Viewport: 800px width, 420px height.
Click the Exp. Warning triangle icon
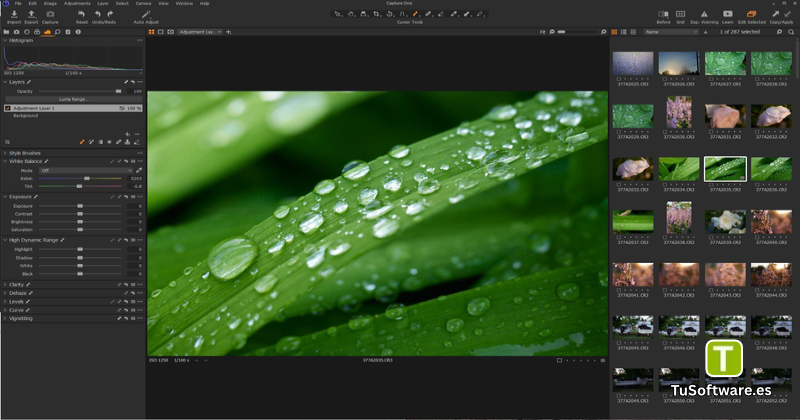tap(704, 14)
